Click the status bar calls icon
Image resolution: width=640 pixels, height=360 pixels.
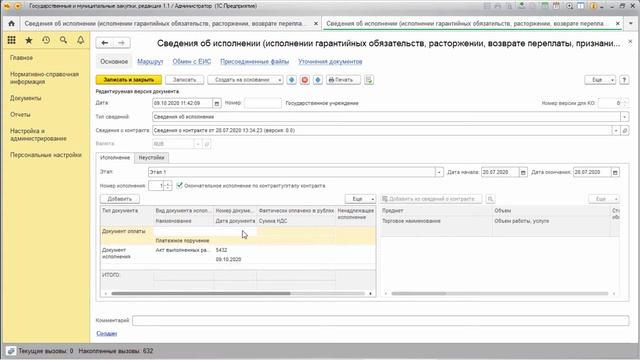[11, 351]
